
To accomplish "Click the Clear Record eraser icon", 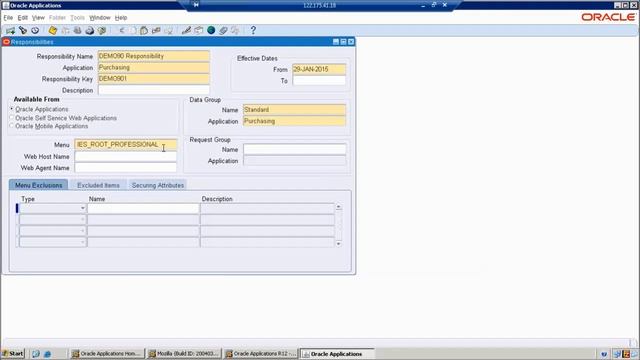I will coord(156,31).
